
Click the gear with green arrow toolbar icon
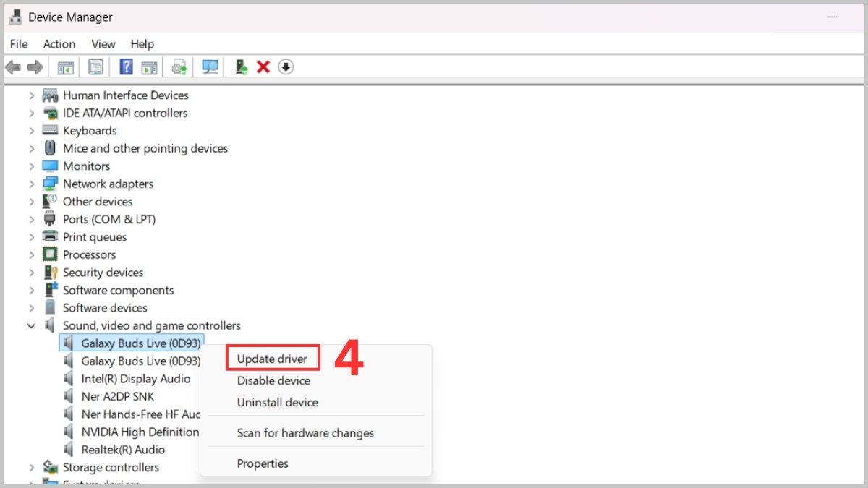click(179, 67)
